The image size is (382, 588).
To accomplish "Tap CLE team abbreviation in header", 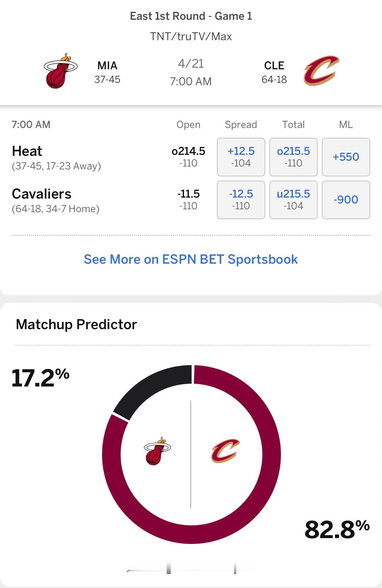I will (x=274, y=65).
